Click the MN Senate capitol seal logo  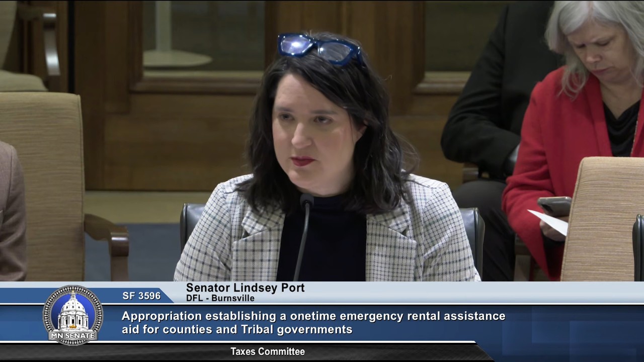(x=73, y=315)
